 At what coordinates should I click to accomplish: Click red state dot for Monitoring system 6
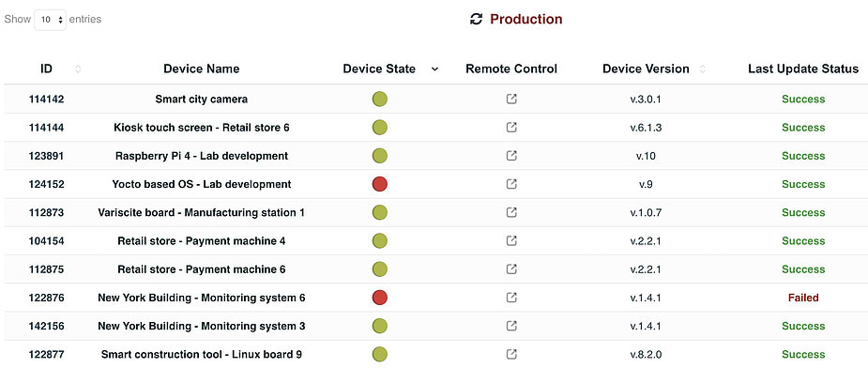click(x=379, y=298)
